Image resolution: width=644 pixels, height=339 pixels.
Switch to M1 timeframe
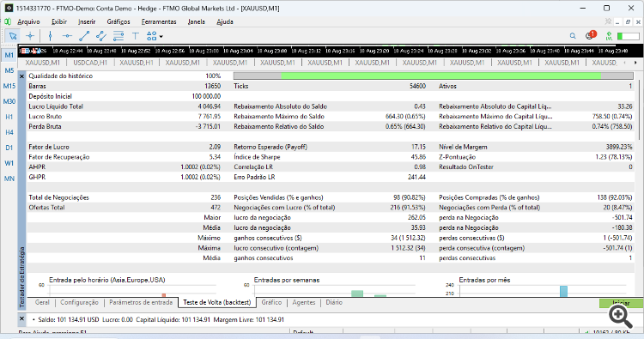click(x=9, y=55)
